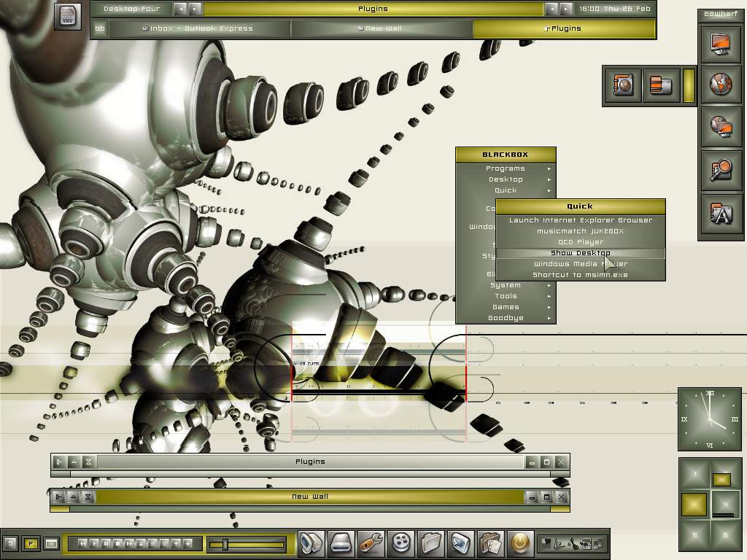
Task: Select Launch Internet Explorer Browser
Action: [x=580, y=220]
